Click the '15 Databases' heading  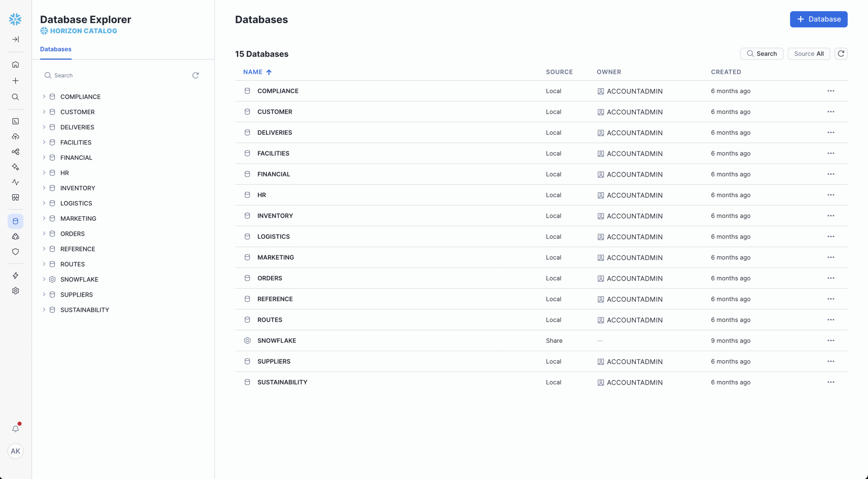pyautogui.click(x=262, y=54)
